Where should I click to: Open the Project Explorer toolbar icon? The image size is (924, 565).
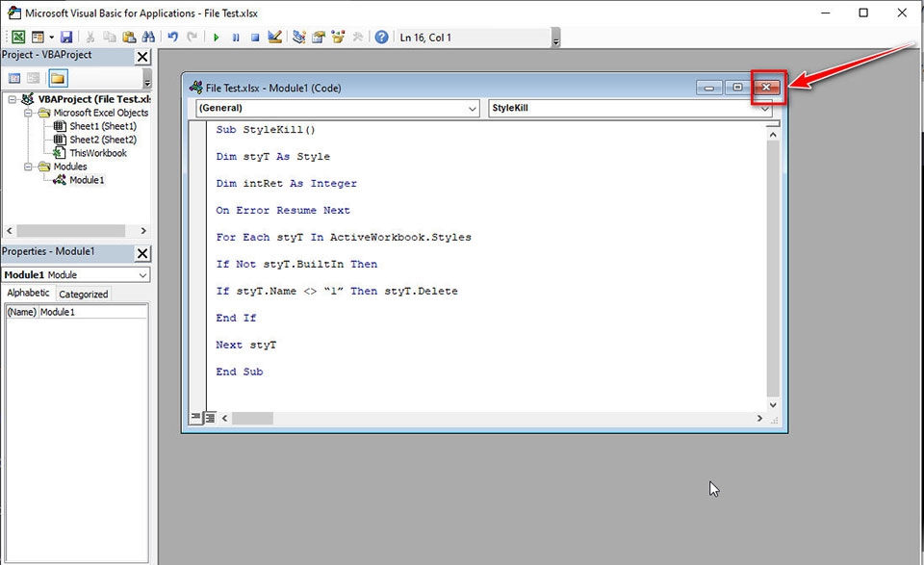click(299, 38)
